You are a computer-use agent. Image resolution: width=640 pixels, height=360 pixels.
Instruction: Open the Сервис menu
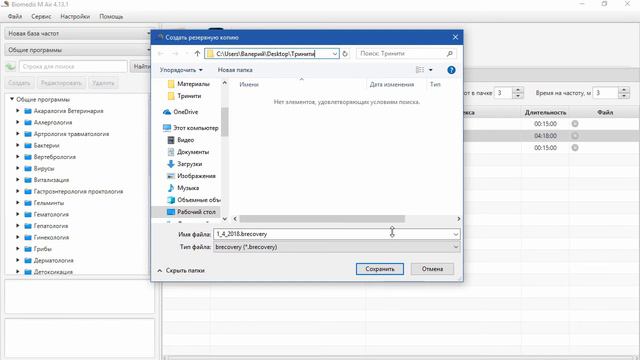pos(41,16)
